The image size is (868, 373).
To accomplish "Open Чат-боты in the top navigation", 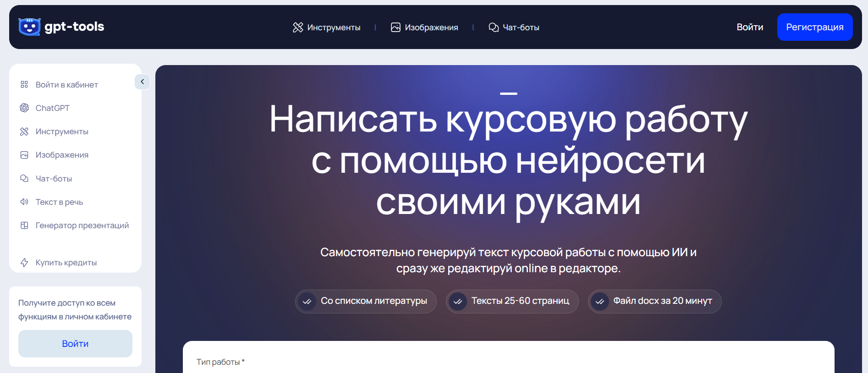I will coord(514,27).
